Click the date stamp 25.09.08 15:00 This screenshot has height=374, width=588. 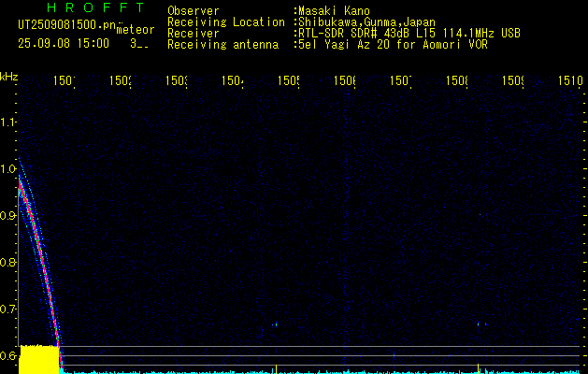pos(64,44)
